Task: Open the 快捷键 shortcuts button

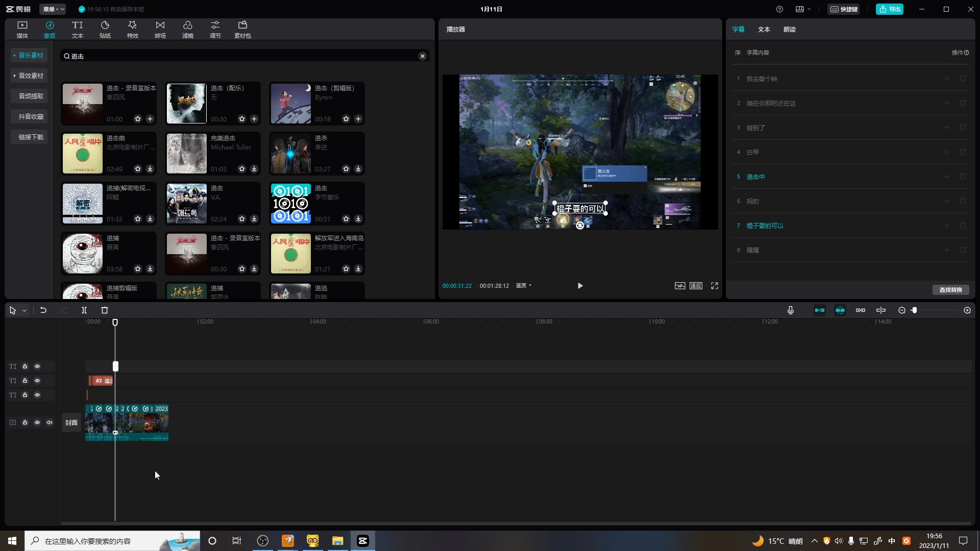Action: click(x=843, y=9)
